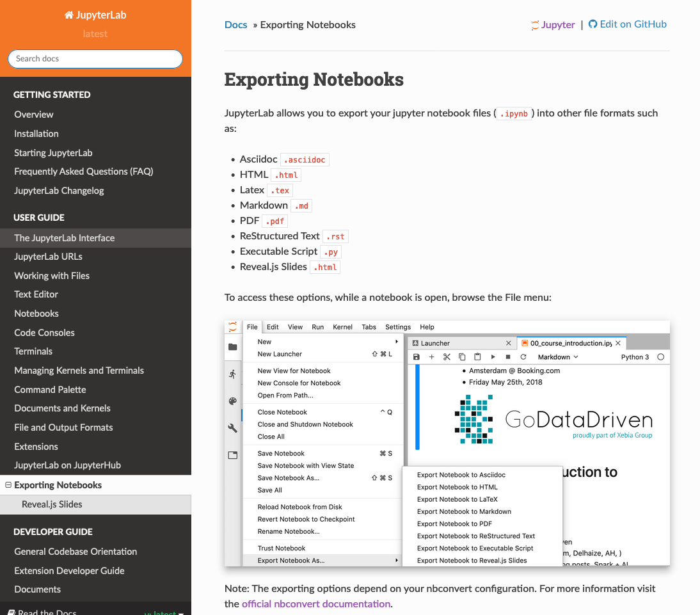Click the scissors cut cell icon
The image size is (700, 615).
pos(447,357)
